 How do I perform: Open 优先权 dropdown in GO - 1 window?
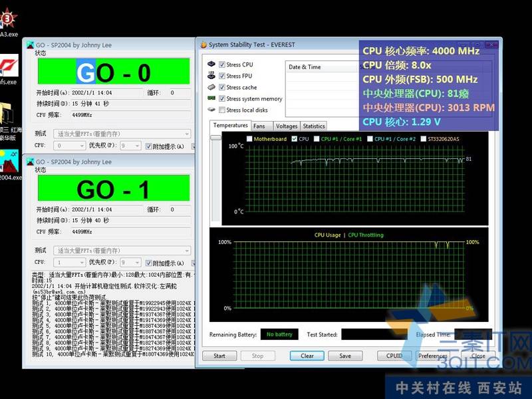[x=130, y=262]
